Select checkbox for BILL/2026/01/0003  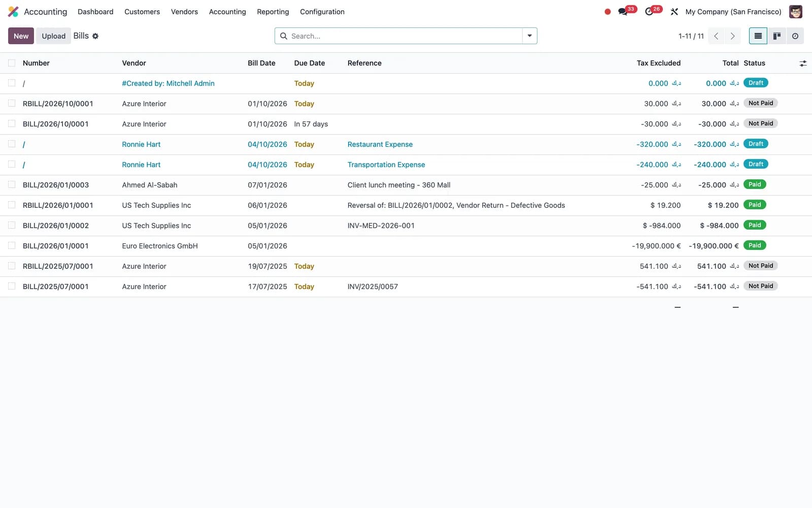tap(12, 184)
